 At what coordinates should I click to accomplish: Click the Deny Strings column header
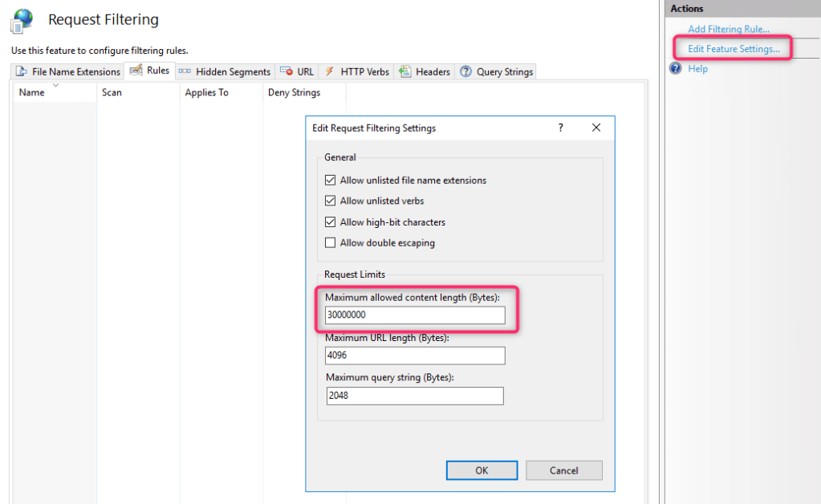(x=294, y=93)
